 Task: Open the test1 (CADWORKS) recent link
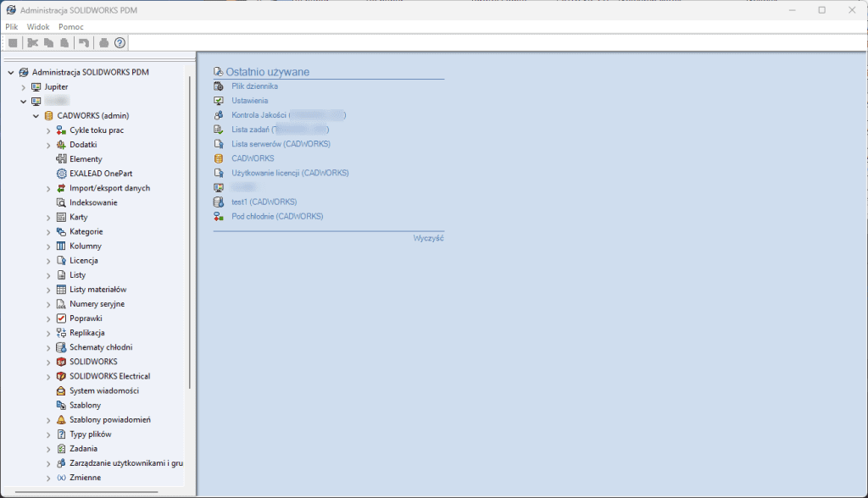264,202
